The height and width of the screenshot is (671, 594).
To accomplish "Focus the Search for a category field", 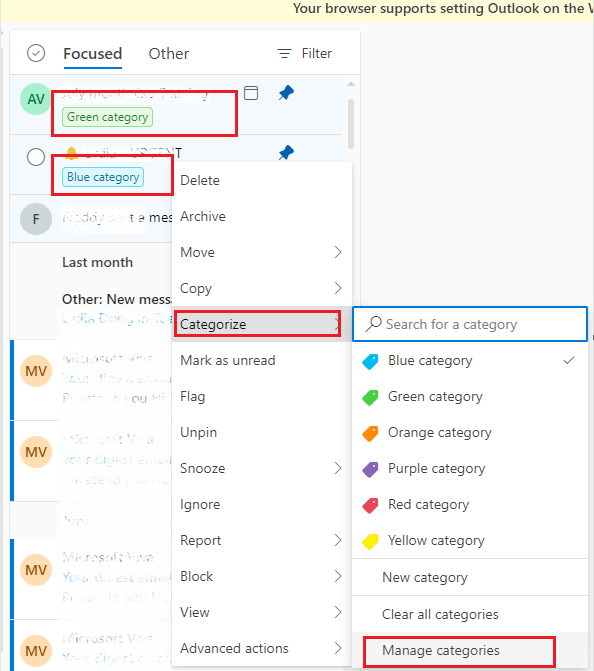I will (470, 324).
